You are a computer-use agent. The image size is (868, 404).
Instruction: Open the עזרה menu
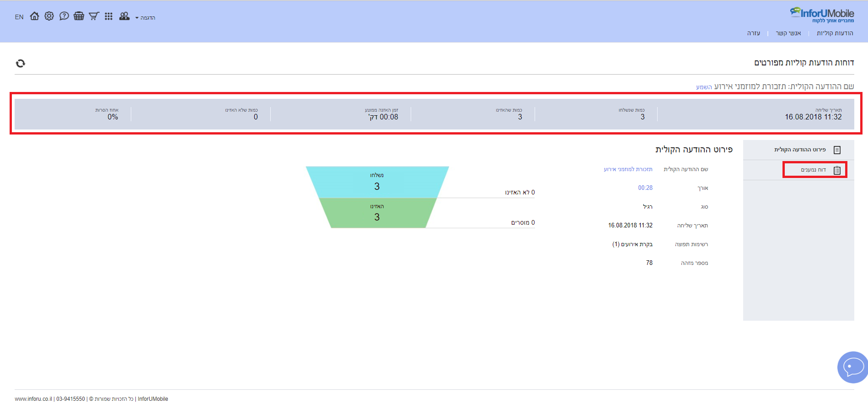pos(754,33)
